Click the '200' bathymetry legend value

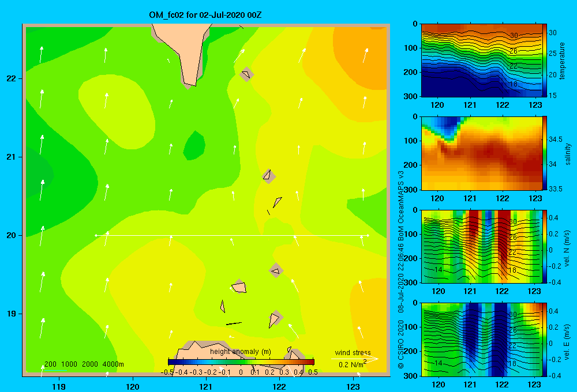[50, 364]
